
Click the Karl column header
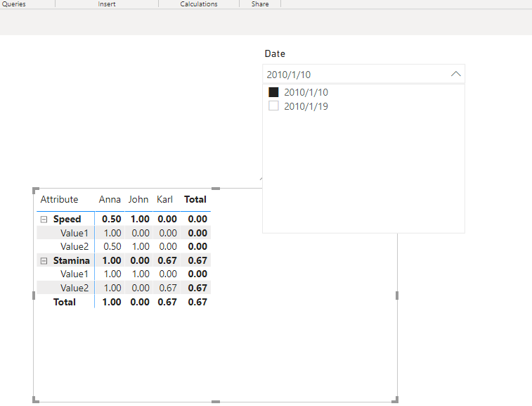coord(164,199)
